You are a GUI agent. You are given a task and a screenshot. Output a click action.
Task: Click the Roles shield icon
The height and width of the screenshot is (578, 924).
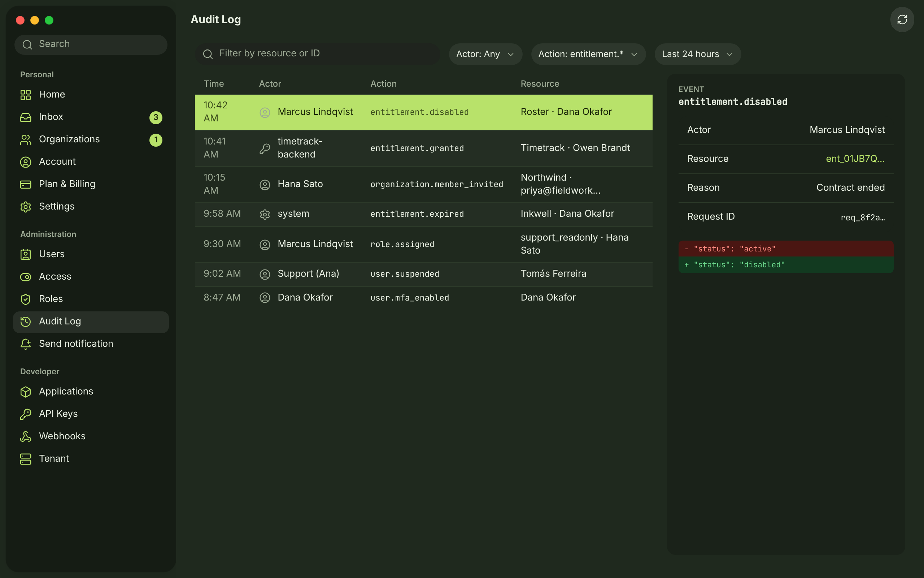(26, 299)
